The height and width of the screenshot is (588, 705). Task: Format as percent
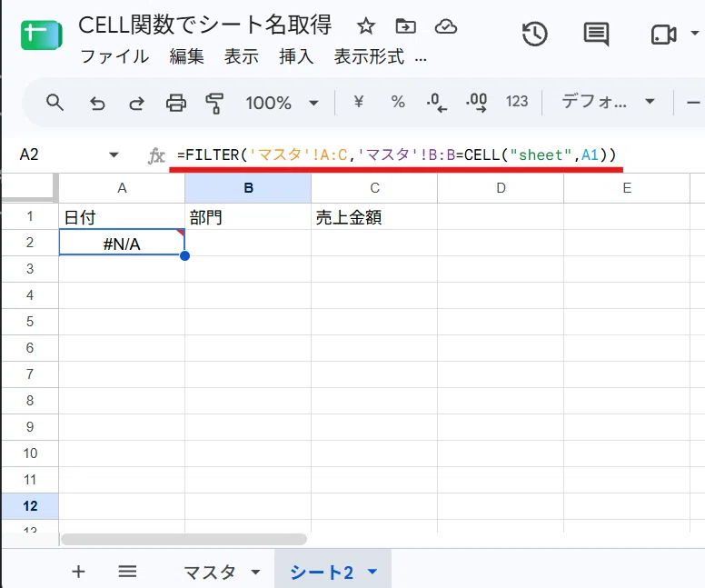click(x=398, y=102)
